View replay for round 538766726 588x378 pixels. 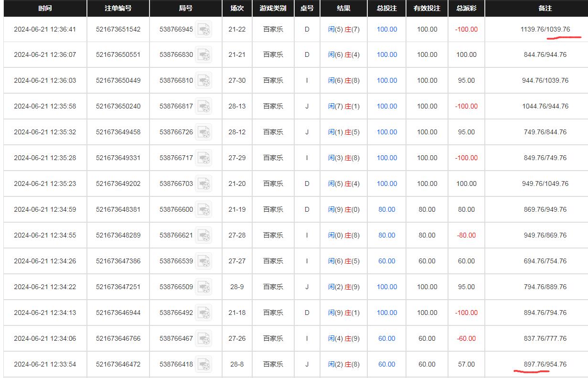[204, 132]
